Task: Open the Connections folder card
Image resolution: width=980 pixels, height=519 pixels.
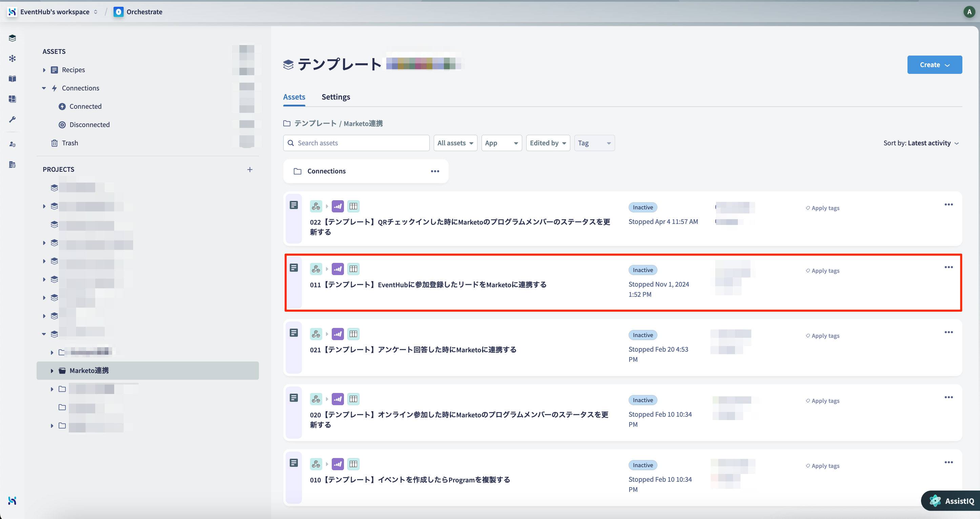Action: pyautogui.click(x=366, y=171)
